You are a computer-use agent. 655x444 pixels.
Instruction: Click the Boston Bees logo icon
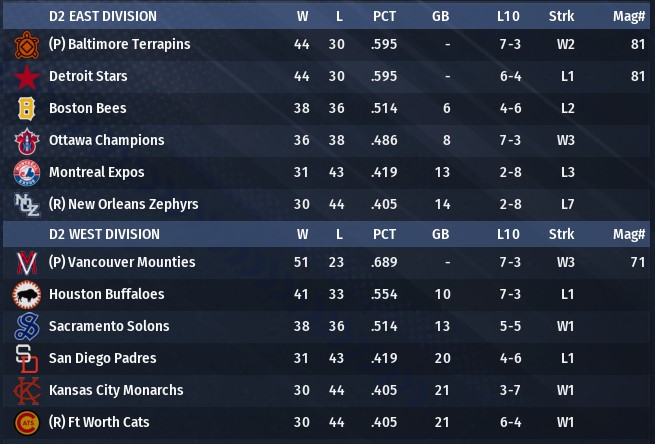(26, 109)
